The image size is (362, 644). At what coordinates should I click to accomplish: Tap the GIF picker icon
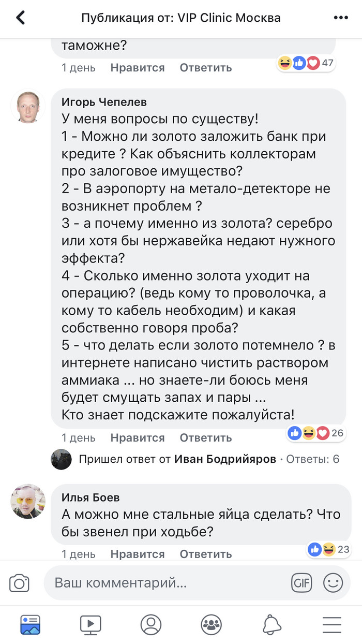[301, 583]
